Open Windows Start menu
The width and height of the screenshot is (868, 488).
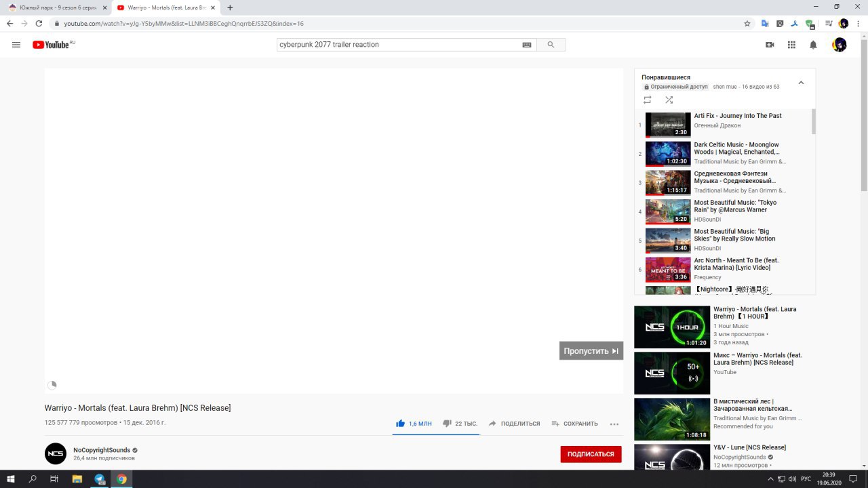pos(11,479)
